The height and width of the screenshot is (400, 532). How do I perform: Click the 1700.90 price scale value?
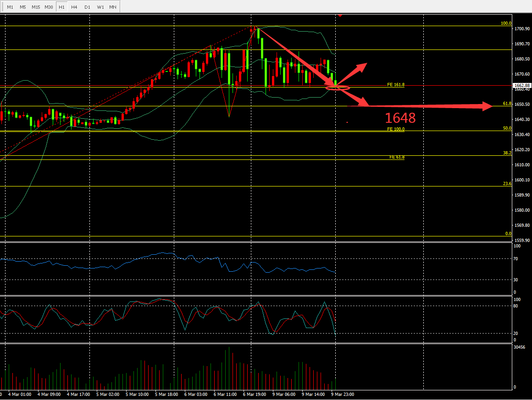point(522,29)
